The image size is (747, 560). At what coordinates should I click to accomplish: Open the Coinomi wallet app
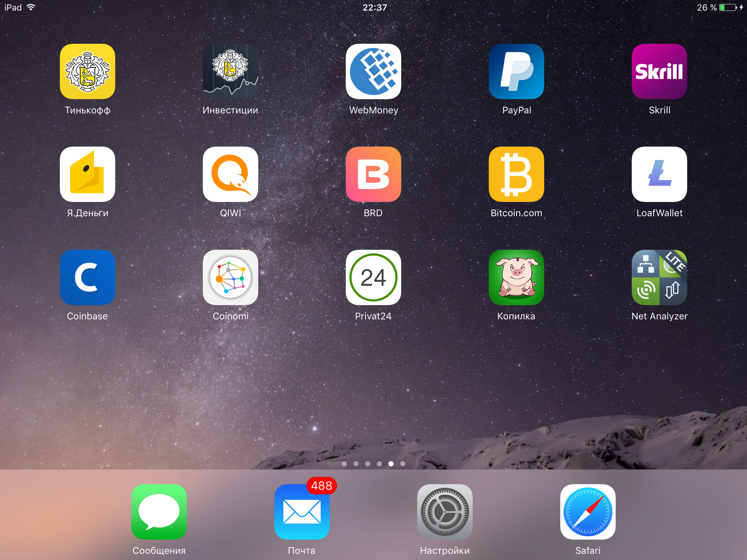[231, 277]
